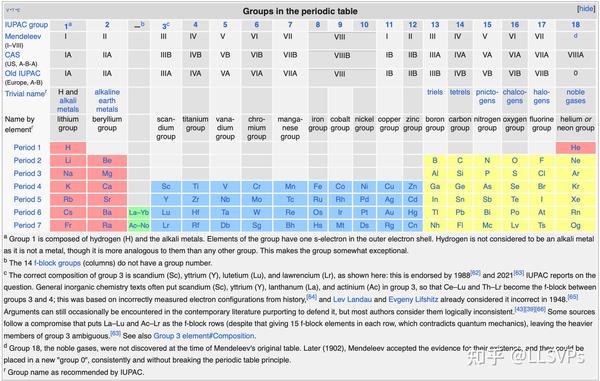Open the Period 5 link
The image size is (600, 381).
[x=27, y=199]
